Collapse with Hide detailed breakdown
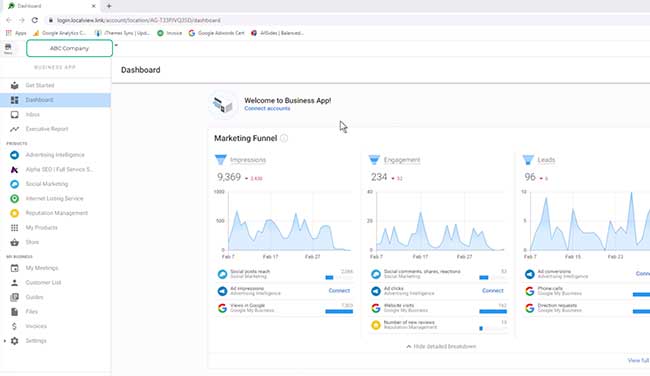 [441, 346]
